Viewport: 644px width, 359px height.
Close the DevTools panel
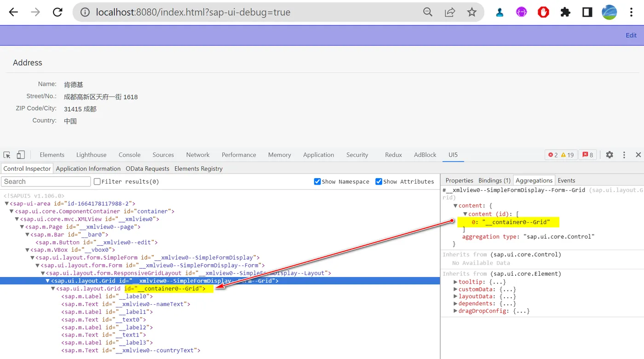(638, 155)
